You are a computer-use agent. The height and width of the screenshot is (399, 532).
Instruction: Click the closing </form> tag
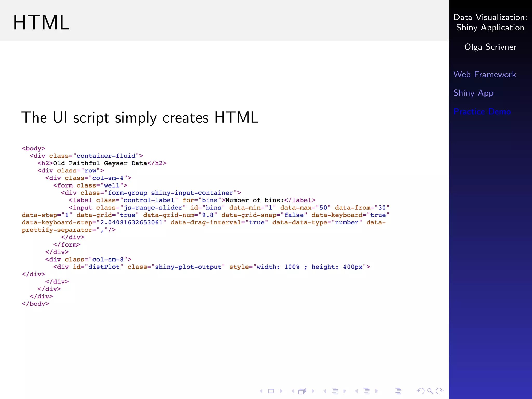[x=67, y=245]
